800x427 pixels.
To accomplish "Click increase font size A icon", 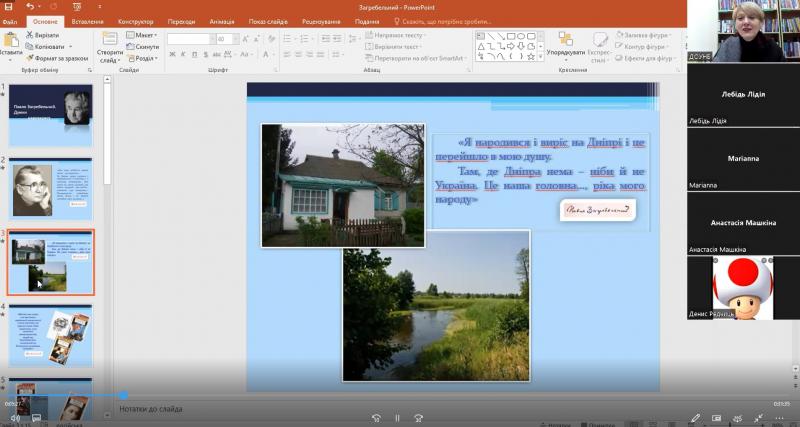I will point(246,39).
